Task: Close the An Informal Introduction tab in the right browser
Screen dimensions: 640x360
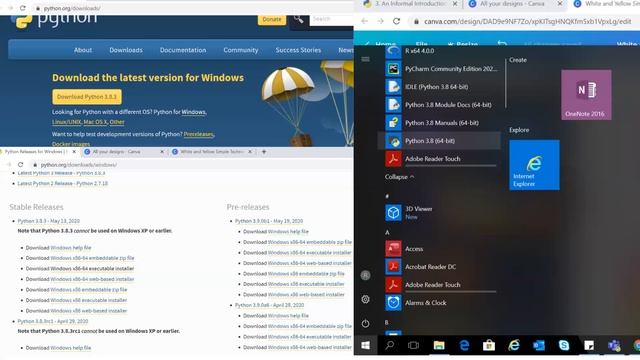Action: pyautogui.click(x=455, y=4)
